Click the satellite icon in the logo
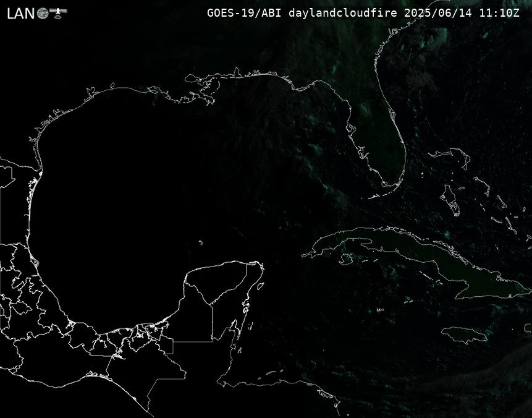 click(58, 12)
